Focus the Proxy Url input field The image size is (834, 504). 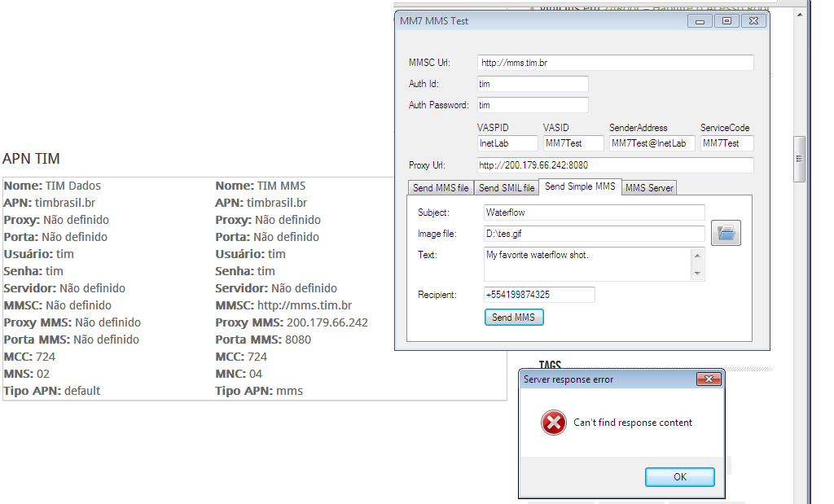(x=616, y=165)
